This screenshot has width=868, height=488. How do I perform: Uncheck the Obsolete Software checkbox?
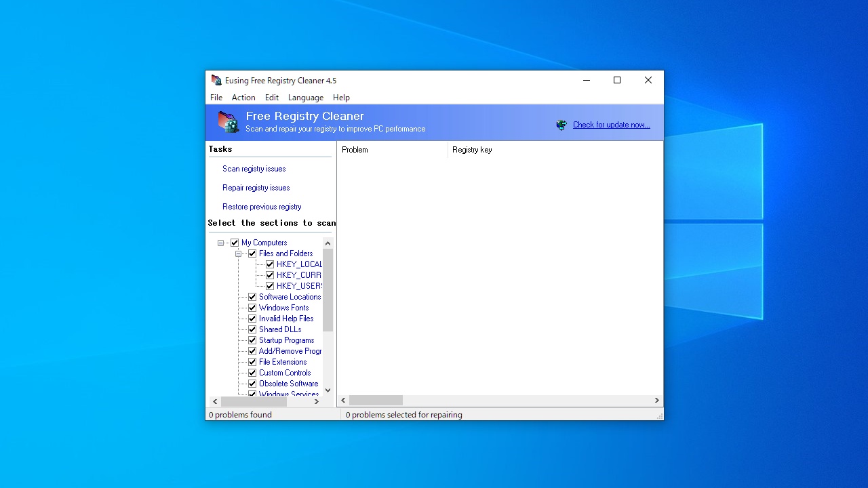[252, 384]
